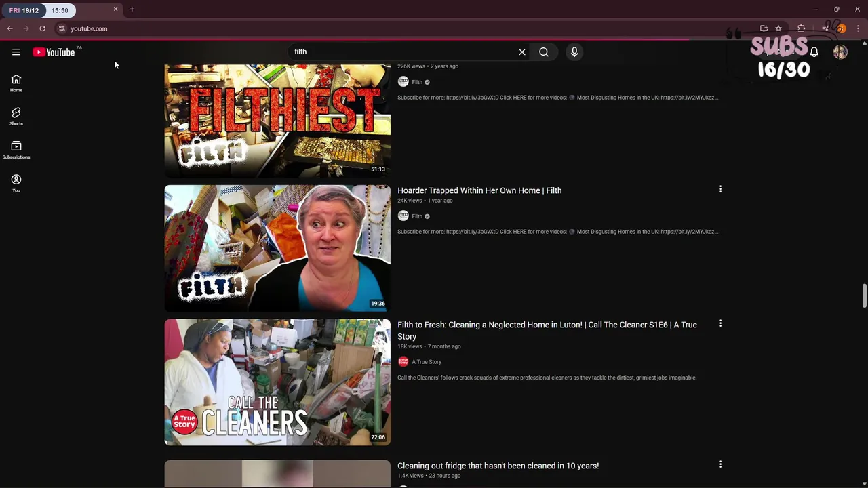Click the install app icon in address bar
Viewport: 868px width, 488px height.
pyautogui.click(x=764, y=28)
